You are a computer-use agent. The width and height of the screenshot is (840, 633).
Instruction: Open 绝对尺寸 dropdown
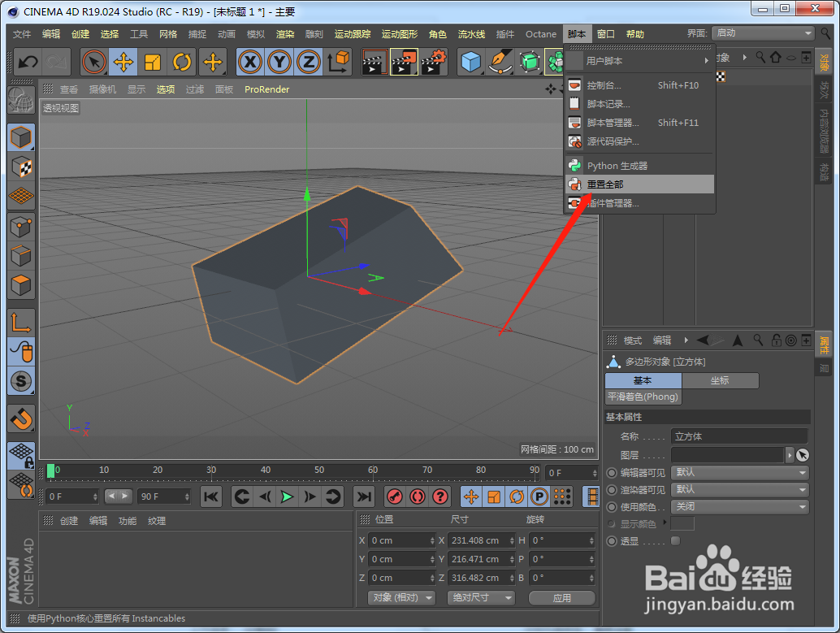point(481,597)
